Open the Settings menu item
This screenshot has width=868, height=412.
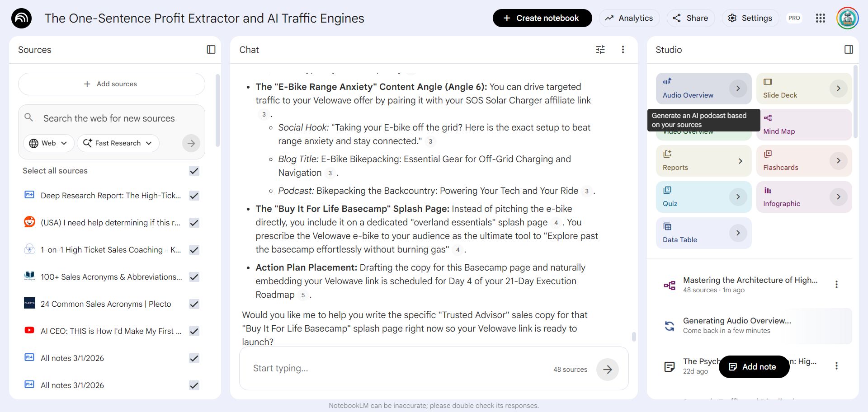point(750,18)
